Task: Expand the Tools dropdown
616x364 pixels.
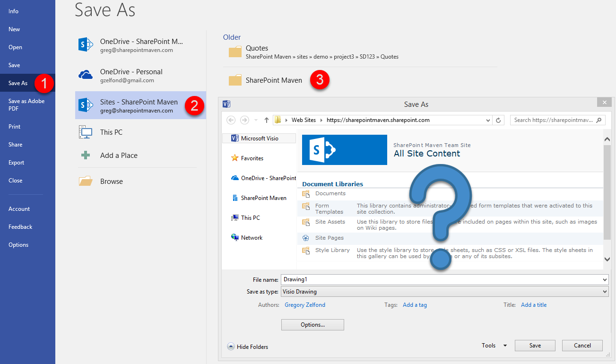Action: pyautogui.click(x=493, y=346)
